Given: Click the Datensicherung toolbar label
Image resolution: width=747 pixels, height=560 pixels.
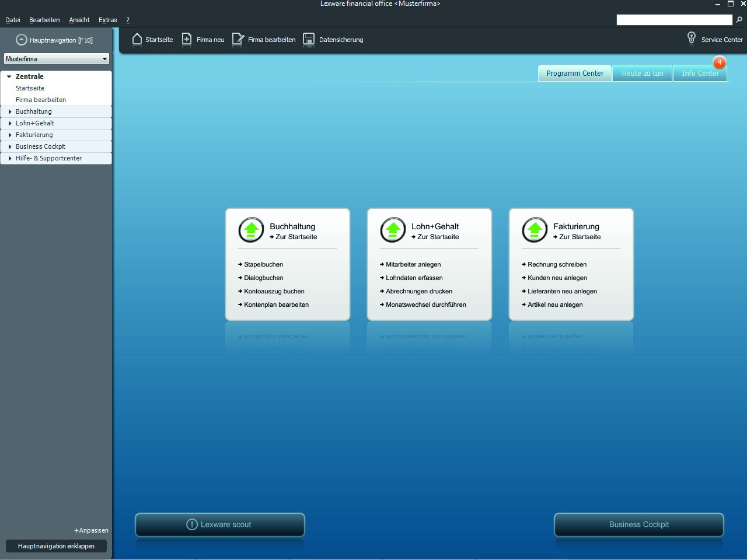Looking at the screenshot, I should [341, 40].
